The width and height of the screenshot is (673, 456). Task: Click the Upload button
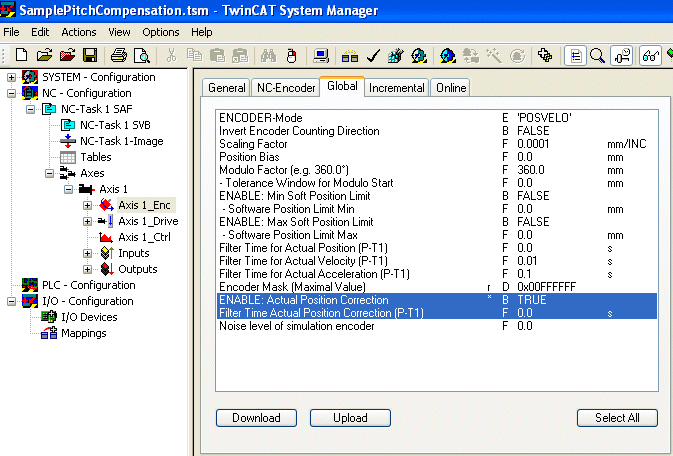(350, 418)
